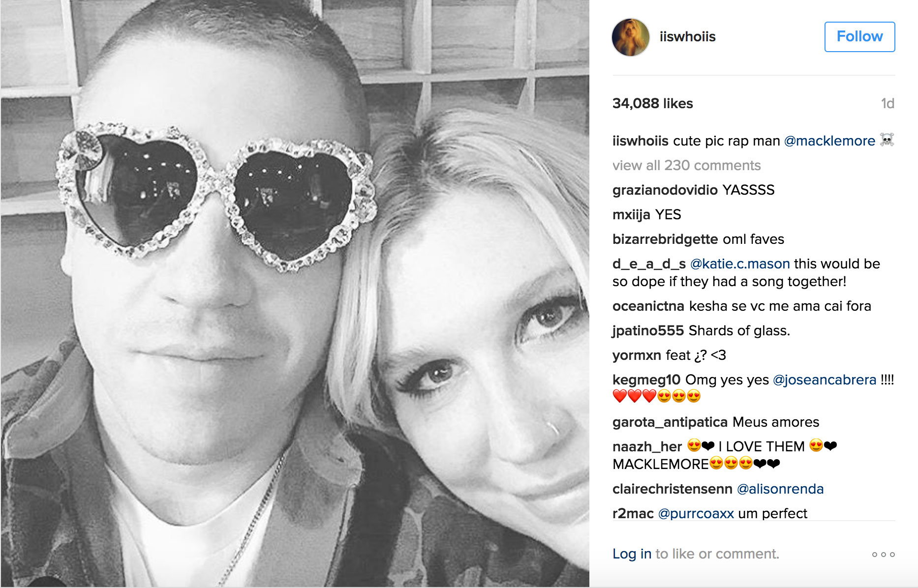The image size is (918, 588).
Task: Open the @macklemore mention in caption
Action: click(x=829, y=141)
